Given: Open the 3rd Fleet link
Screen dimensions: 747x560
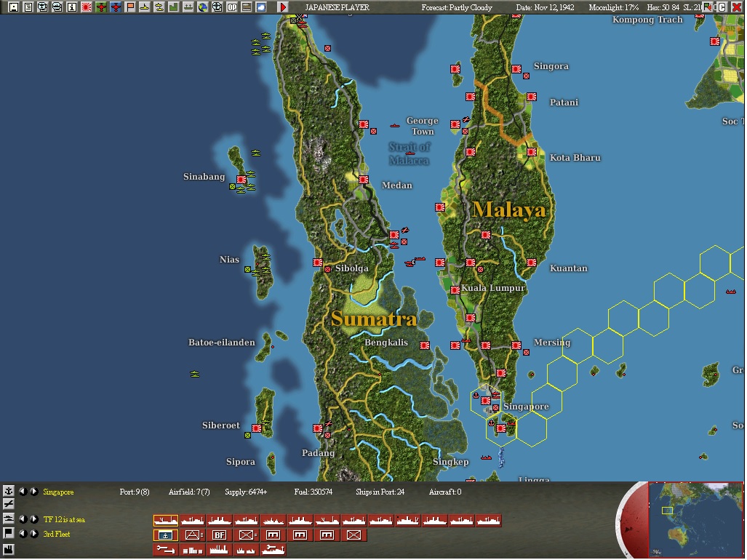Looking at the screenshot, I should click(x=56, y=535).
